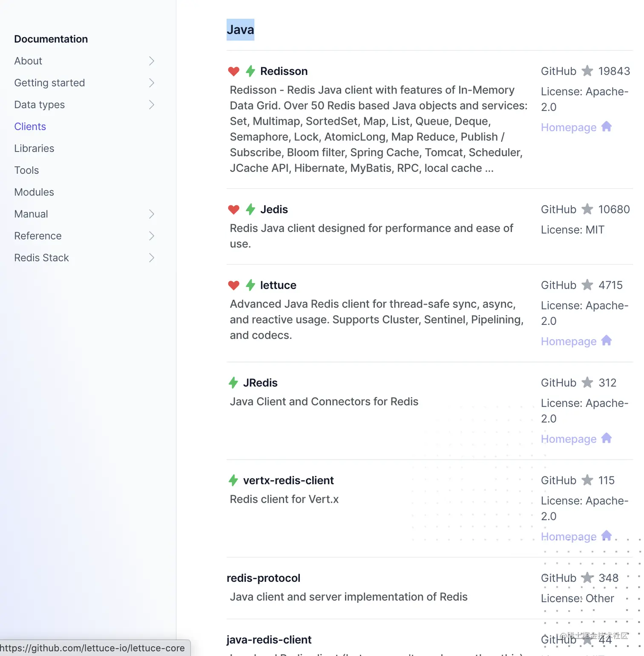Click the lightning bolt icon beside vertx-redis-client
This screenshot has height=656, width=644.
[233, 480]
